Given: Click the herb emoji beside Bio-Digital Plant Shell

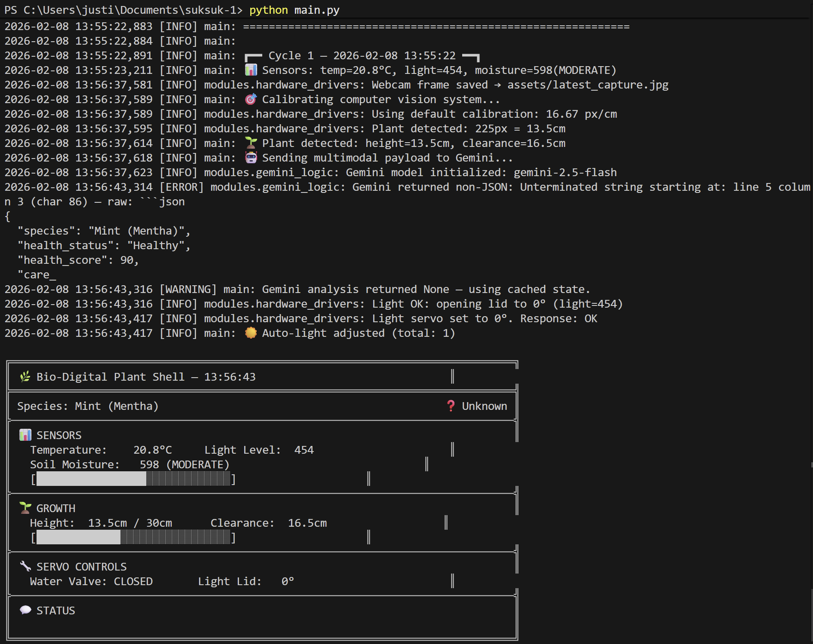Looking at the screenshot, I should pyautogui.click(x=25, y=377).
